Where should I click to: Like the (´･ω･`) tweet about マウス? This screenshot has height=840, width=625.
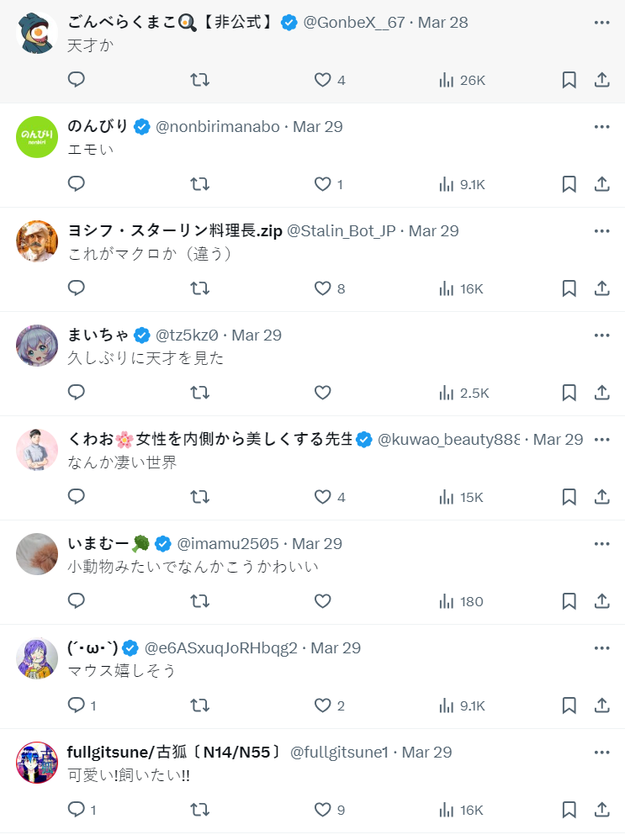point(322,705)
